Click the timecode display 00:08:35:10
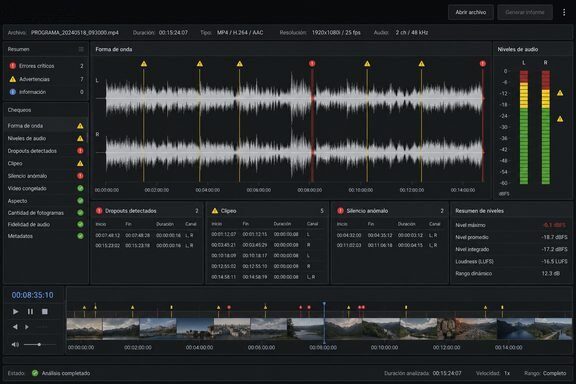 [32, 295]
